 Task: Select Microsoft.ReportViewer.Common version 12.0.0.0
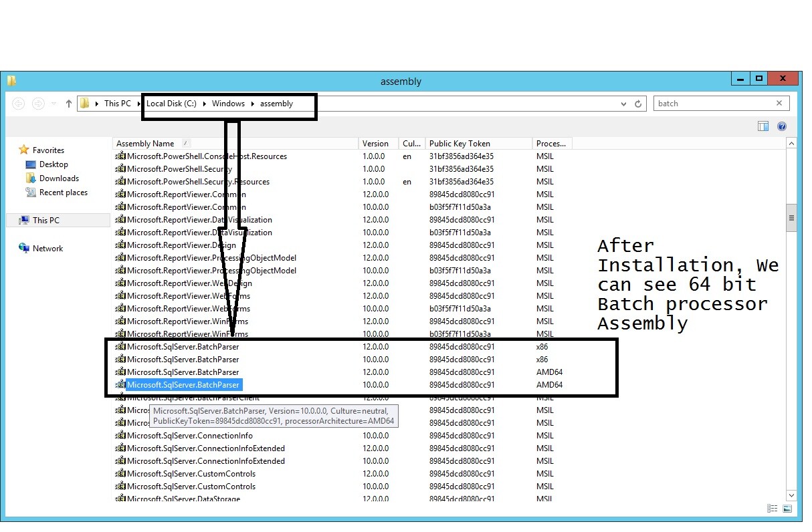pos(187,194)
